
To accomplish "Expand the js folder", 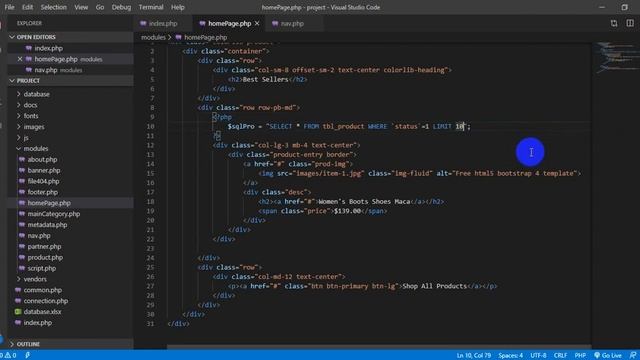I will pyautogui.click(x=26, y=138).
